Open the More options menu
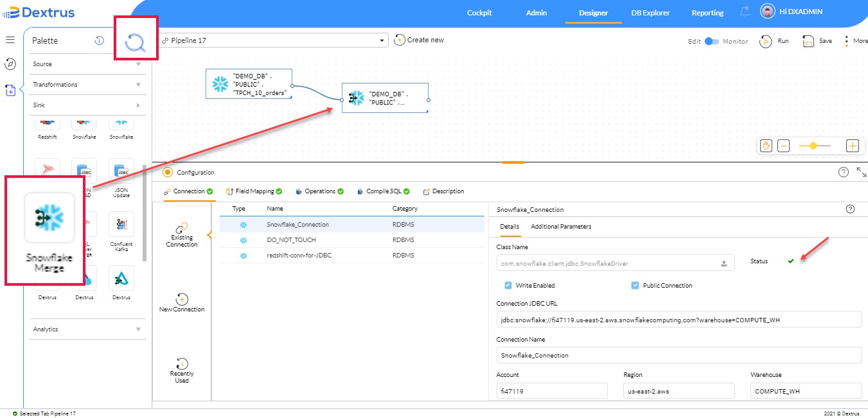The width and height of the screenshot is (868, 418). [x=846, y=40]
